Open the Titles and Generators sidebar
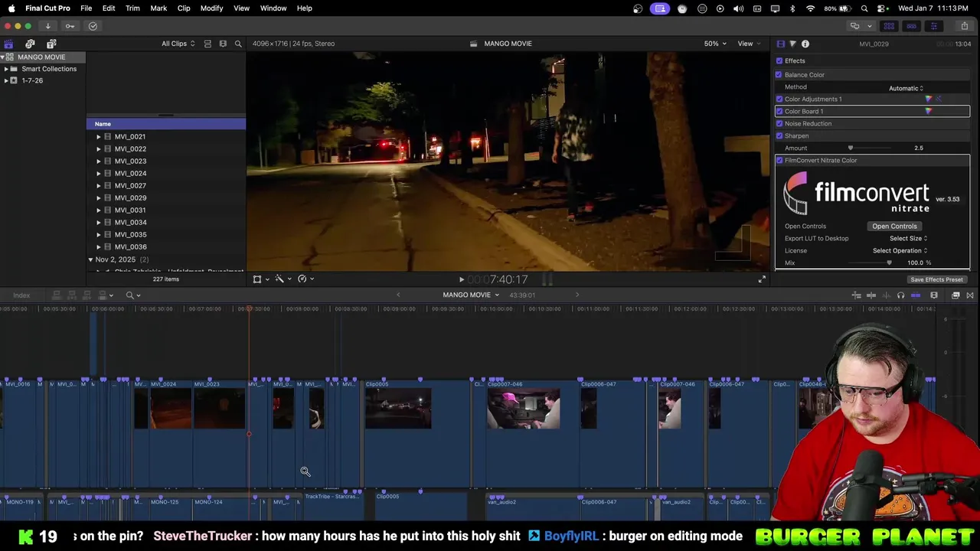 (x=51, y=44)
